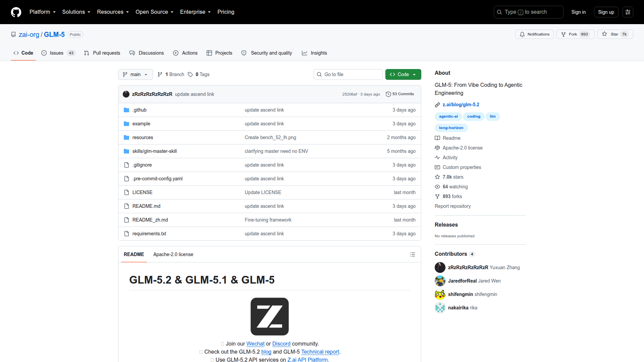Image resolution: width=644 pixels, height=362 pixels.
Task: Open the resources folder icon
Action: click(126, 137)
